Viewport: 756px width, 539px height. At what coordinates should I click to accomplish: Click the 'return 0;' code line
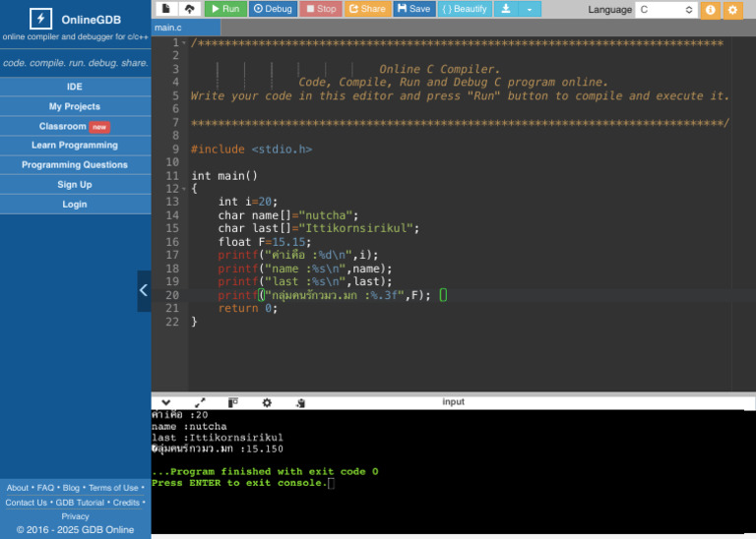click(248, 308)
